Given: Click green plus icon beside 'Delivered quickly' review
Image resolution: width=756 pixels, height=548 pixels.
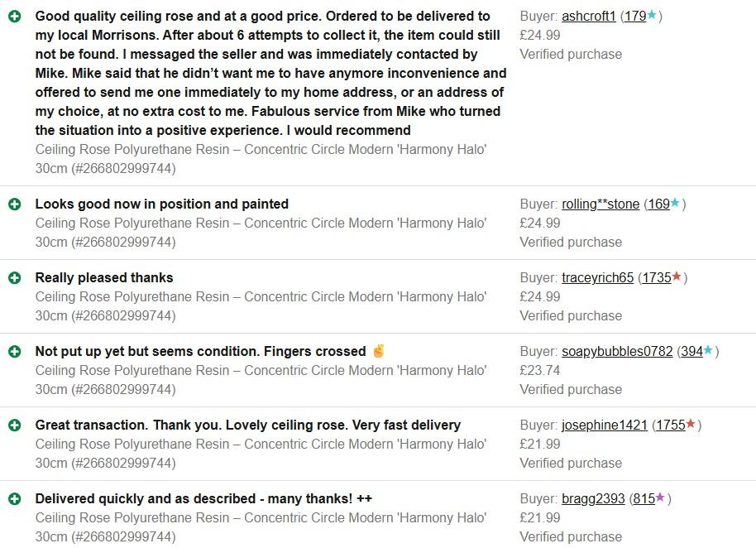Looking at the screenshot, I should click(14, 499).
